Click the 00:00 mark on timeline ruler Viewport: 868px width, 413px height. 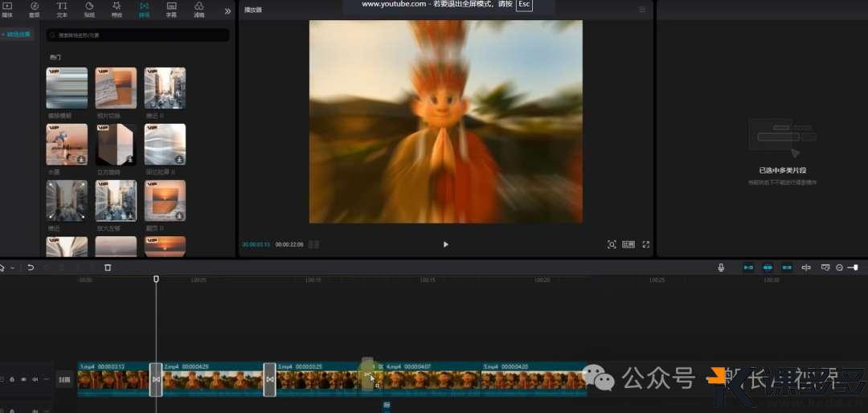(x=86, y=280)
